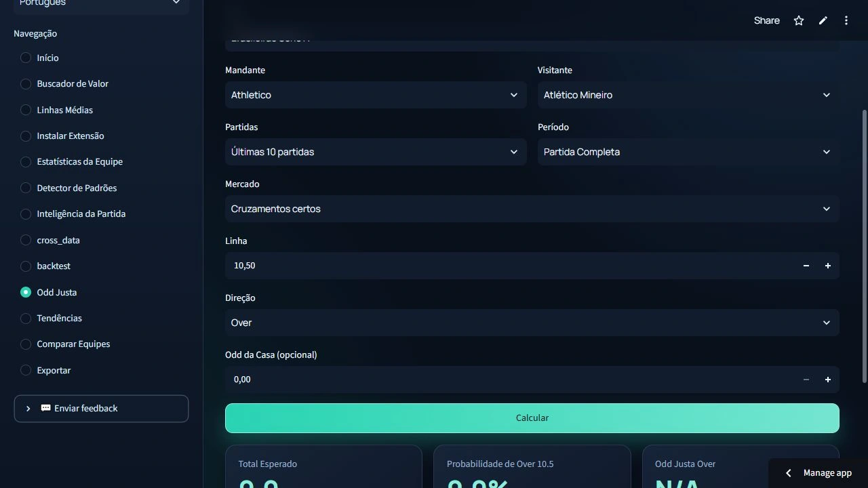The height and width of the screenshot is (488, 868).
Task: Click the Navegação heading
Action: coord(35,34)
